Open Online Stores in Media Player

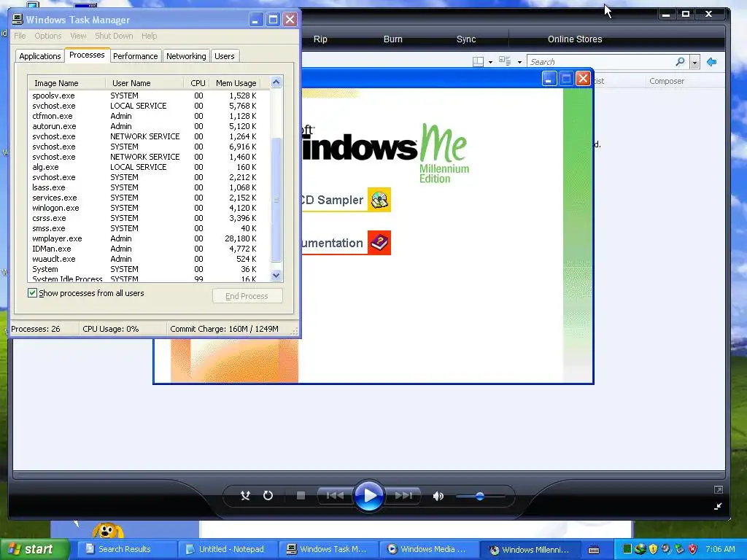[x=575, y=39]
